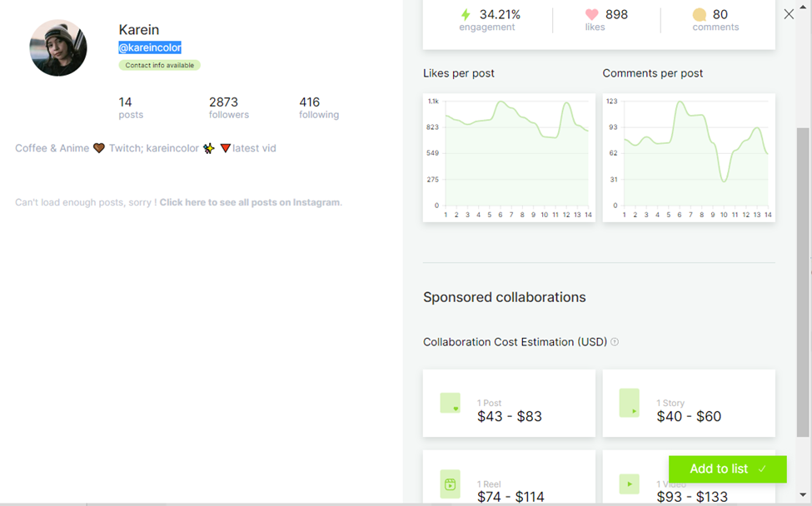Click the Coffee & Anime bio text

pyautogui.click(x=52, y=148)
